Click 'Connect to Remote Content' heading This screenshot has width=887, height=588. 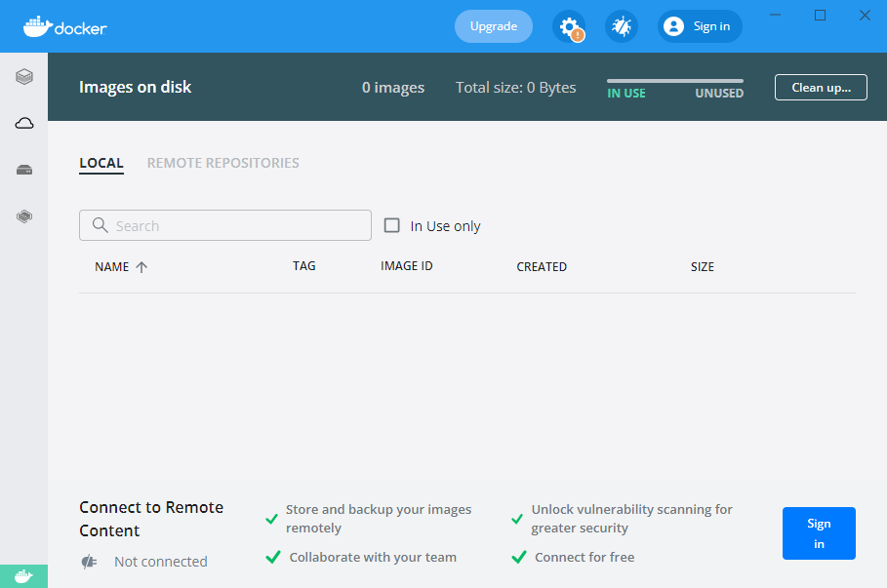coord(151,519)
